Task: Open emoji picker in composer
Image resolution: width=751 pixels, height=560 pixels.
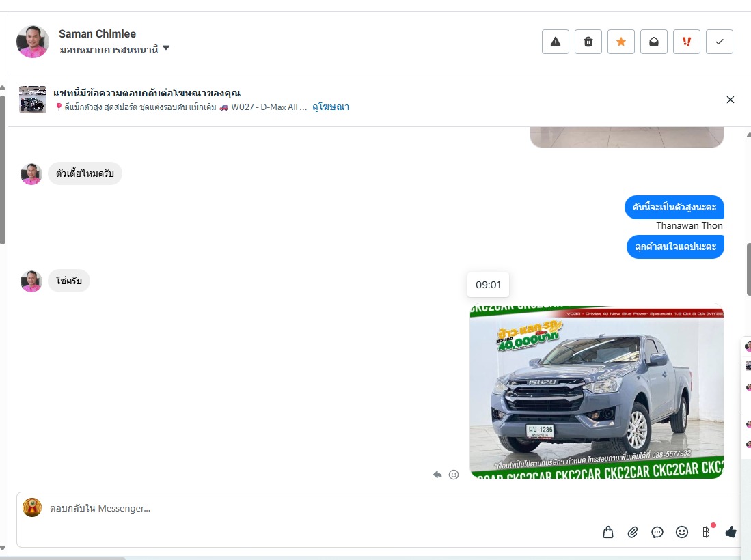Action: [681, 532]
